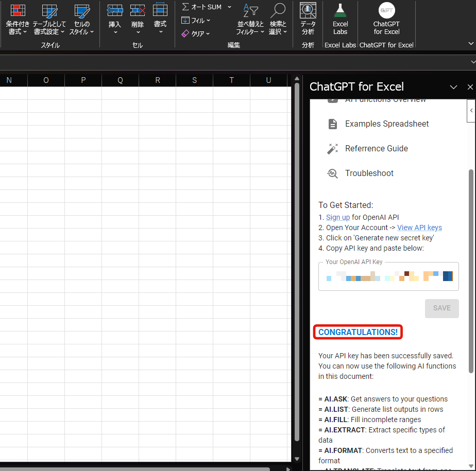
Task: Click the worksheet vertical scroll up arrow
Action: (297, 79)
